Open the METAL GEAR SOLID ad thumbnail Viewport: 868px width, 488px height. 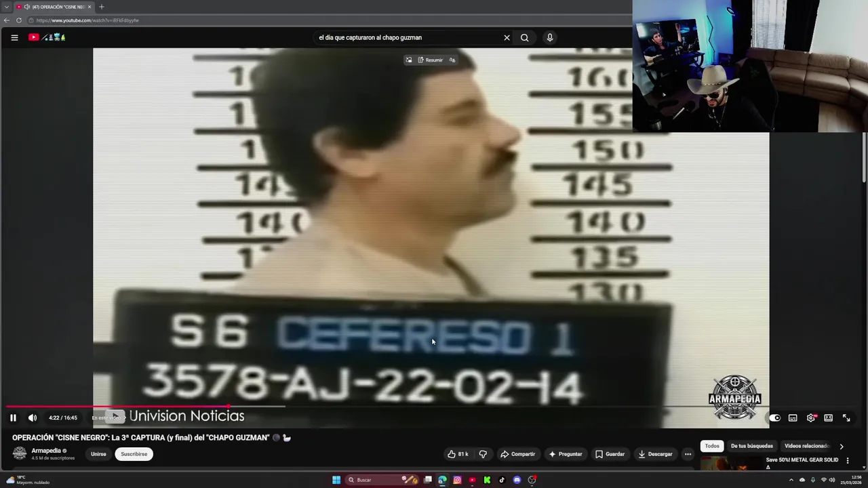point(731,464)
